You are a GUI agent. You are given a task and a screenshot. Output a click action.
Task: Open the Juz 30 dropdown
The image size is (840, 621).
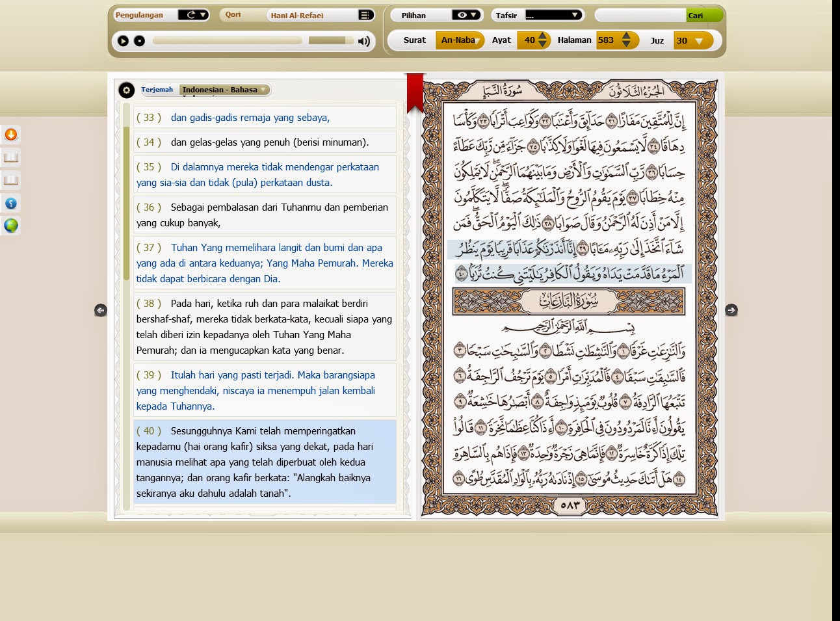tap(693, 40)
